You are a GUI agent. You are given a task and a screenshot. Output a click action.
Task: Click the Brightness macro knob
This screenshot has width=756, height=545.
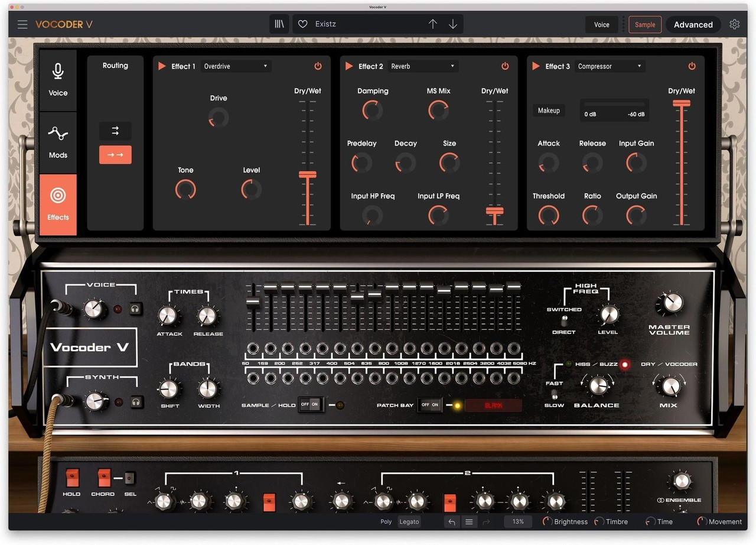(x=548, y=521)
